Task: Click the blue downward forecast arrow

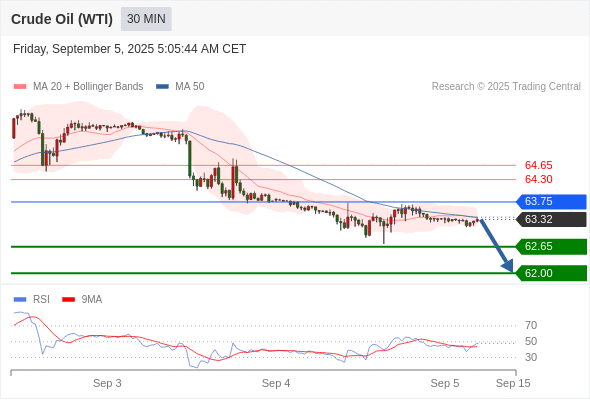Action: tap(497, 246)
